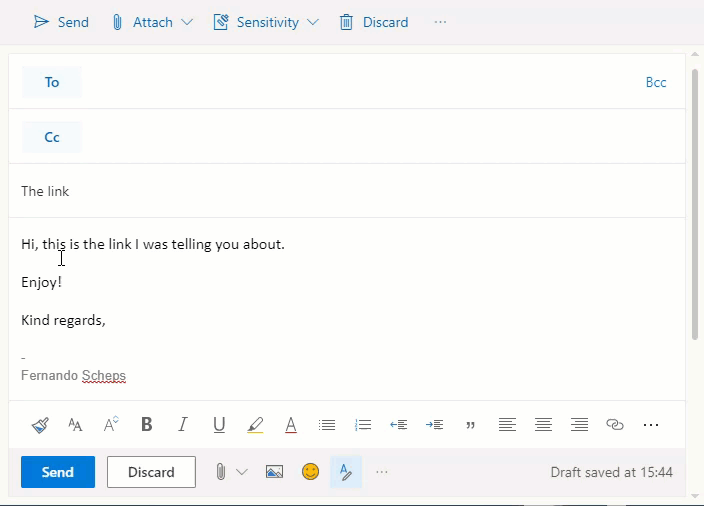Image resolution: width=704 pixels, height=506 pixels.
Task: Insert a bulleted list
Action: (x=327, y=425)
